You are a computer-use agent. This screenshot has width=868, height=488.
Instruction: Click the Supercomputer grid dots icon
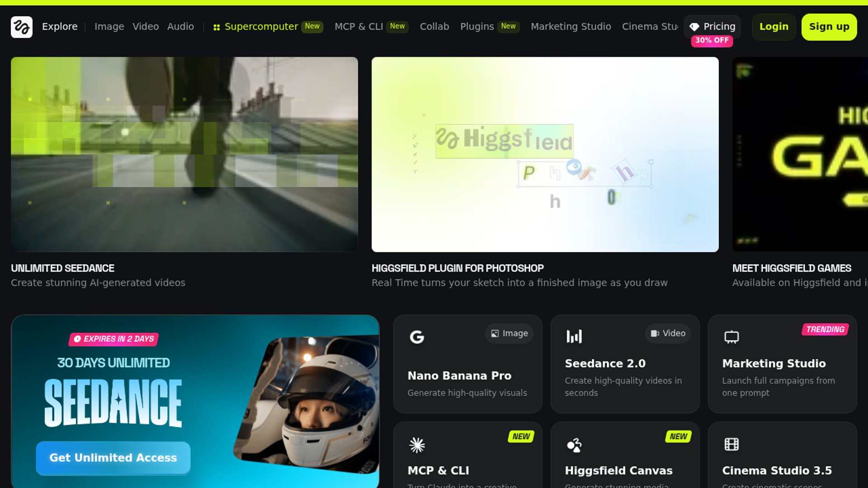(217, 28)
